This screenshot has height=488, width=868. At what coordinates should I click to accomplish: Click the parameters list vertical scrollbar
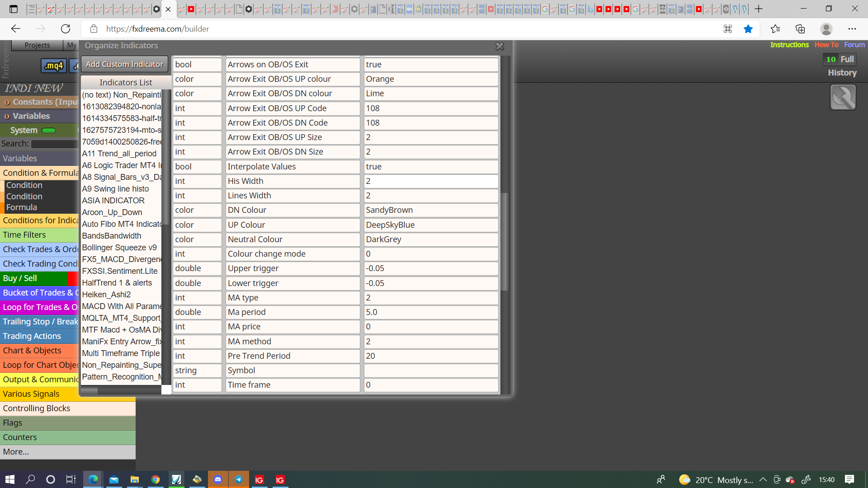tap(505, 242)
